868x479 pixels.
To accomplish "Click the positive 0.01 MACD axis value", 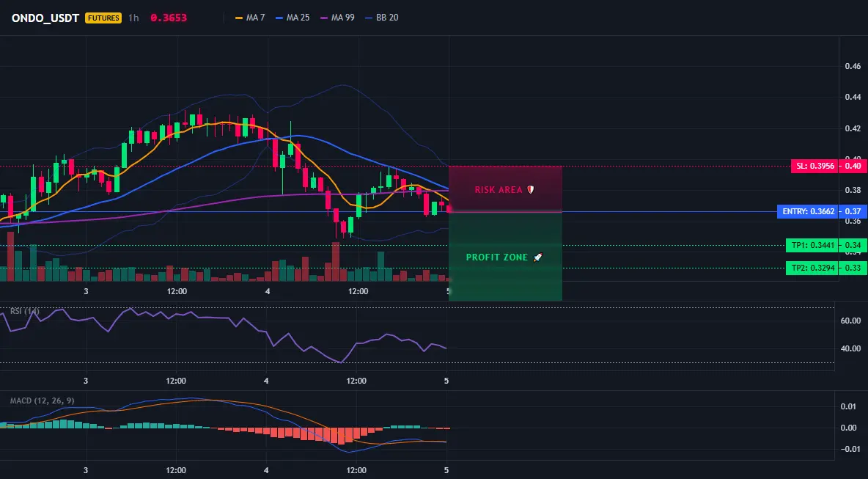I will [x=849, y=406].
